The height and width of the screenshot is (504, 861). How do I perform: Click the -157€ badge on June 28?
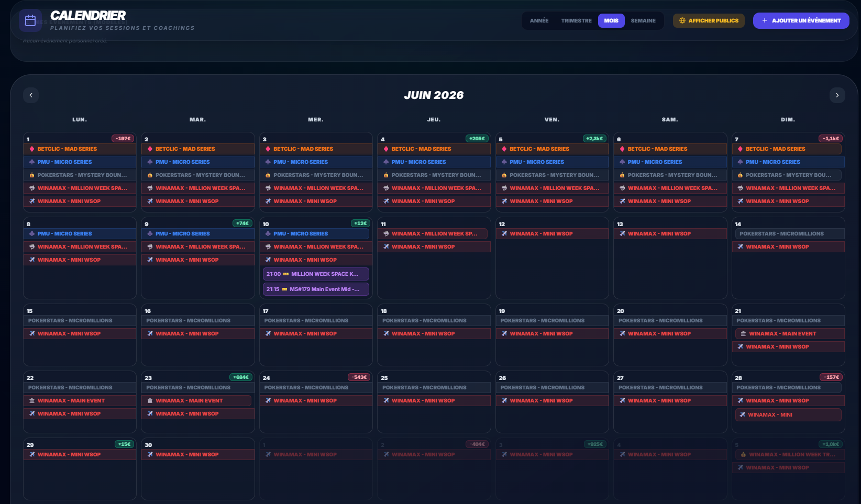831,377
